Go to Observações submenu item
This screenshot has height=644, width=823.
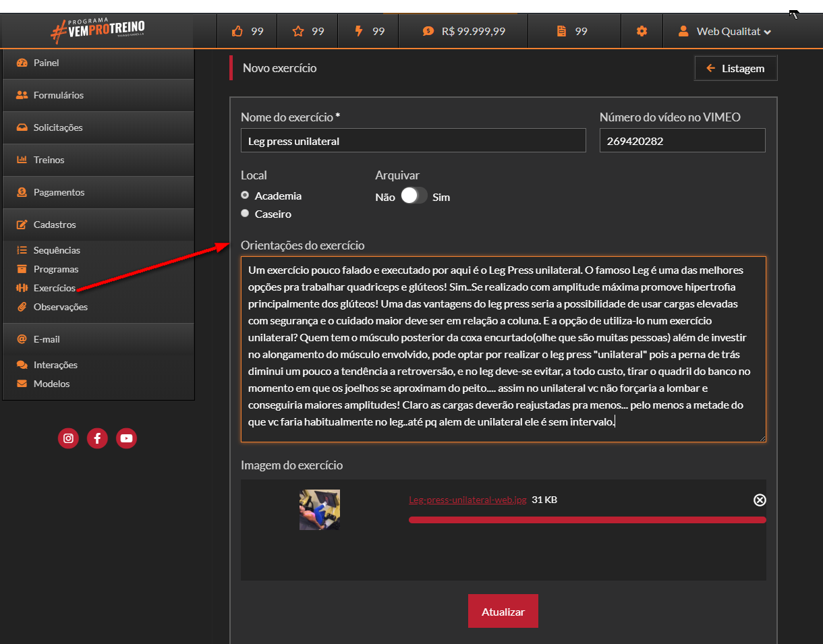coord(61,307)
